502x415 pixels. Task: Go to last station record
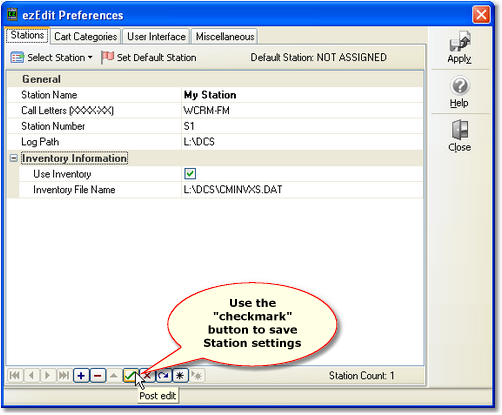click(64, 376)
